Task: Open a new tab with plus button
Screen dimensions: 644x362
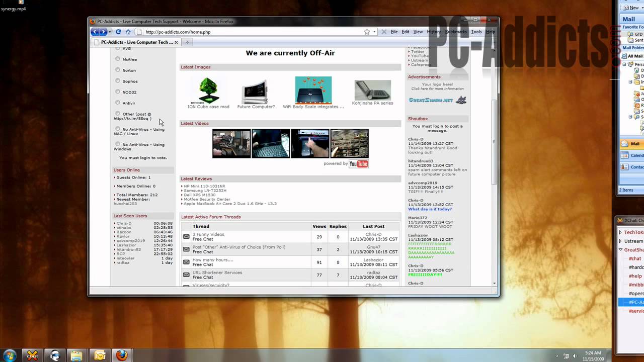Action: tap(187, 42)
